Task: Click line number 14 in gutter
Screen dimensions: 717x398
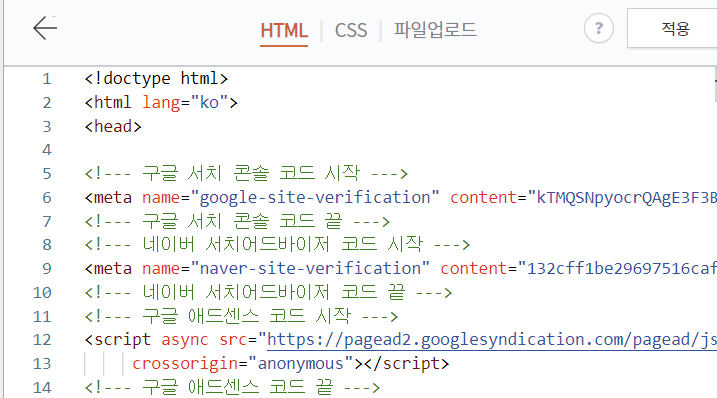Action: click(42, 388)
